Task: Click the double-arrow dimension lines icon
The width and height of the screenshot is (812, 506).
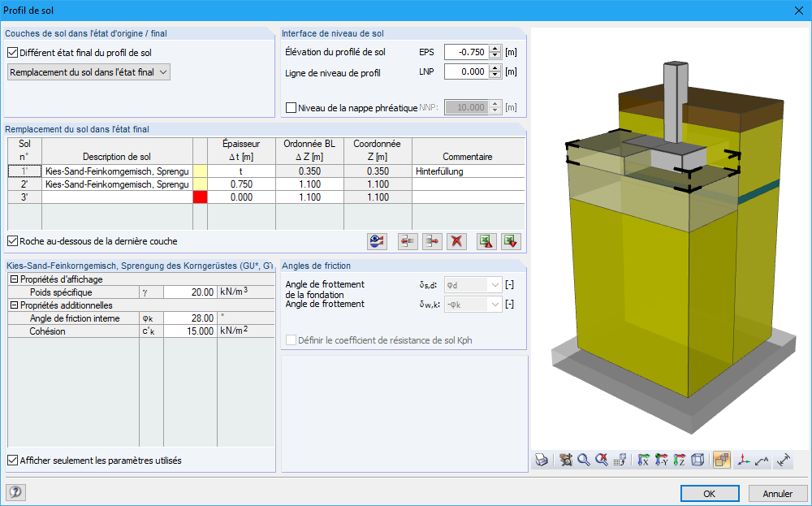Action: pyautogui.click(x=784, y=460)
